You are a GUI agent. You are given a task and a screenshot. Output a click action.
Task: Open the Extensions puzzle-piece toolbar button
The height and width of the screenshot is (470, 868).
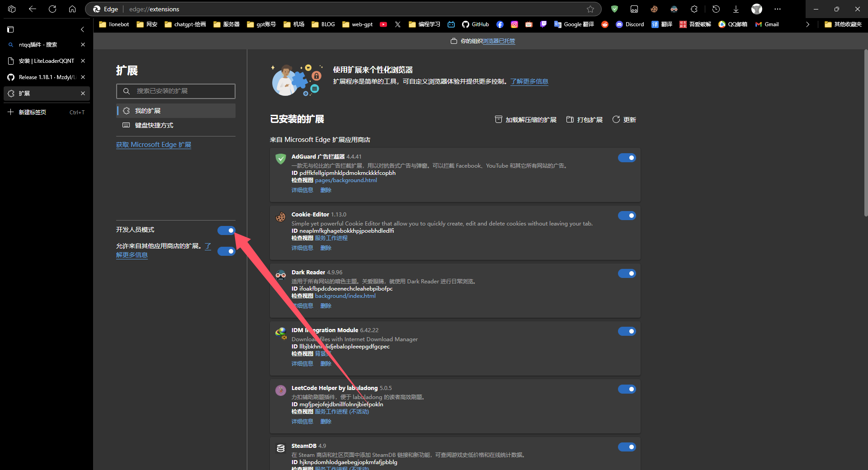click(x=694, y=9)
